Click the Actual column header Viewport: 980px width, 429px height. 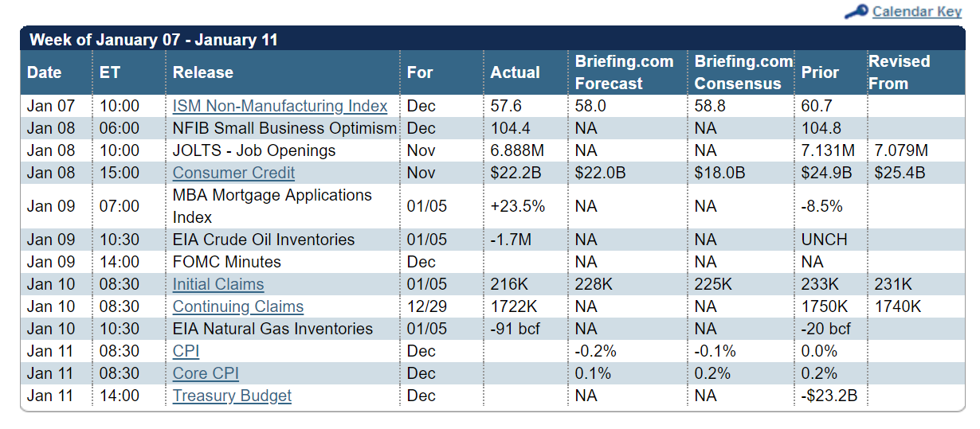pyautogui.click(x=515, y=72)
